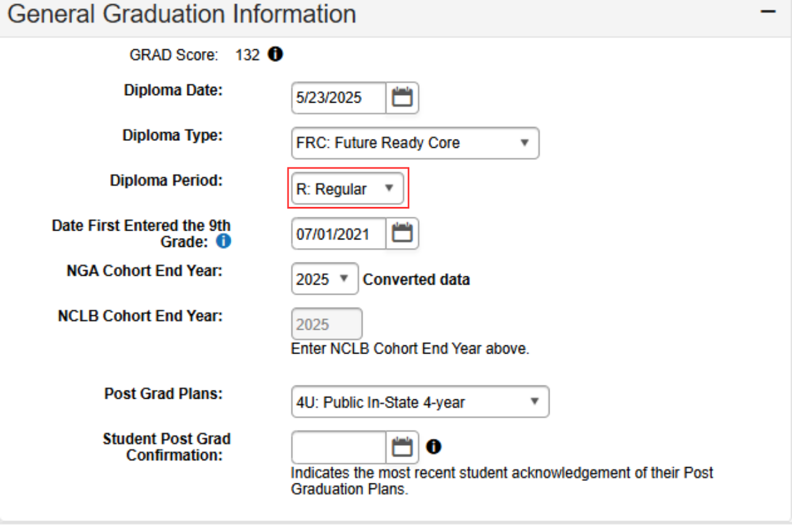
Task: Click info icon next to Post Grad Confirmation
Action: (x=434, y=447)
